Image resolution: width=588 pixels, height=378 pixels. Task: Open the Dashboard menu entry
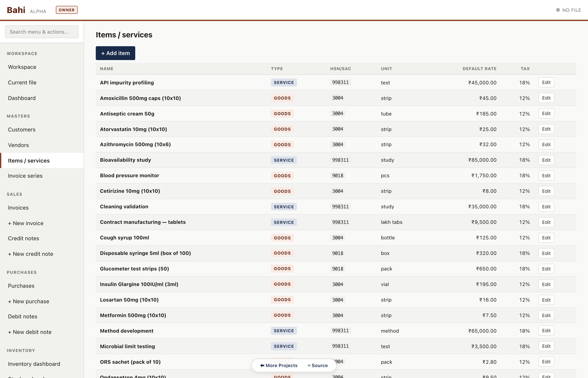point(22,98)
